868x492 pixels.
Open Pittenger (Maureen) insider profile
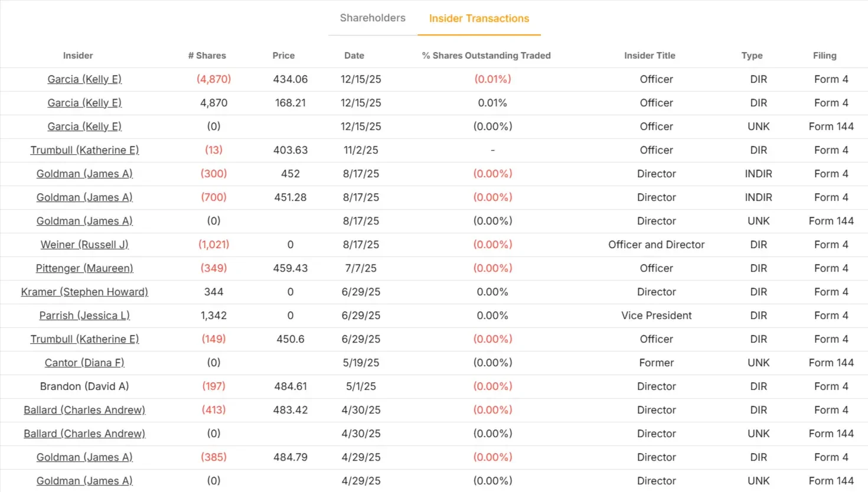pos(84,268)
